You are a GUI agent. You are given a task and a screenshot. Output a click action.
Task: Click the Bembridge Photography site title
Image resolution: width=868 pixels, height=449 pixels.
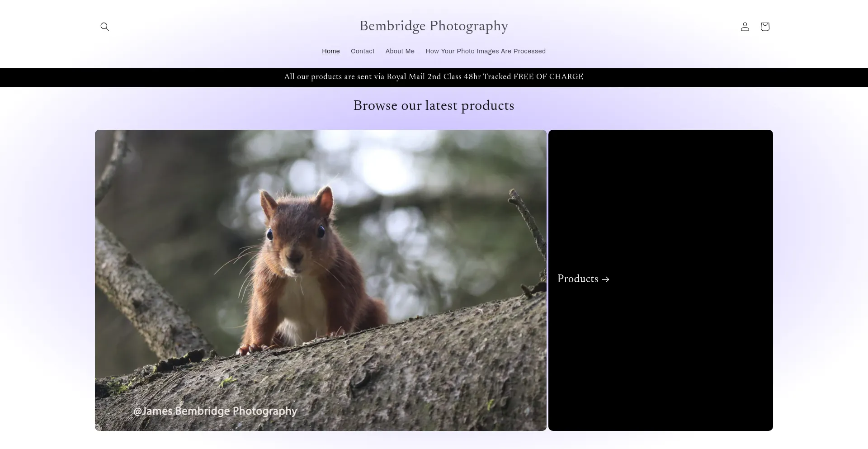click(434, 26)
